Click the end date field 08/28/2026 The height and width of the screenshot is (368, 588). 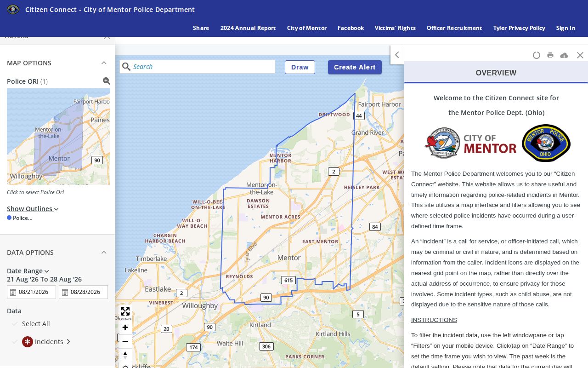83,292
